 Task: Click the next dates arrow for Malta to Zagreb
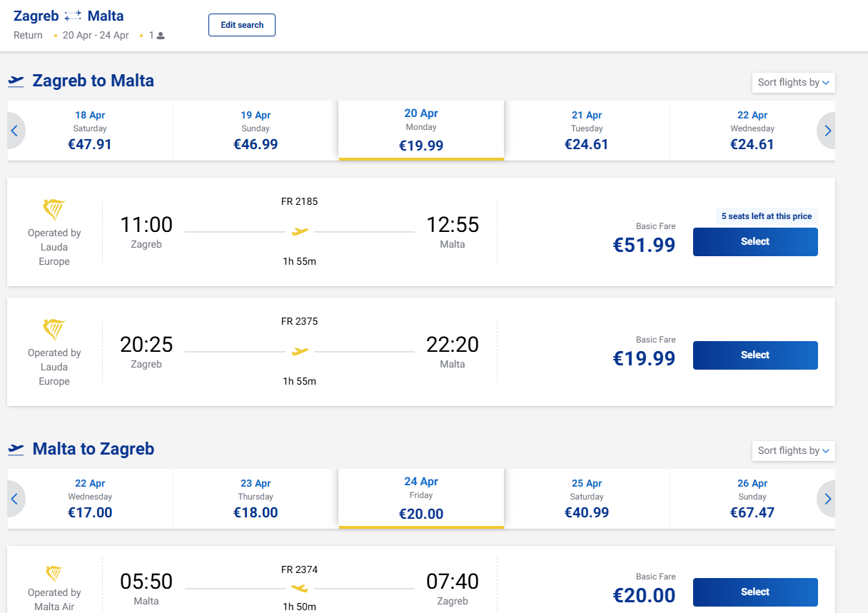coord(827,499)
